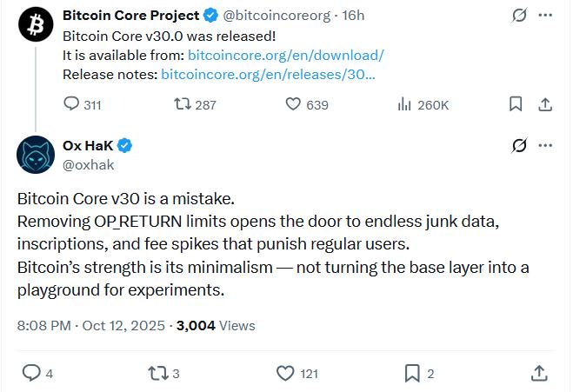Image resolution: width=573 pixels, height=392 pixels.
Task: Bookmark the Bitcoin Core Project tweet
Action: (x=516, y=104)
